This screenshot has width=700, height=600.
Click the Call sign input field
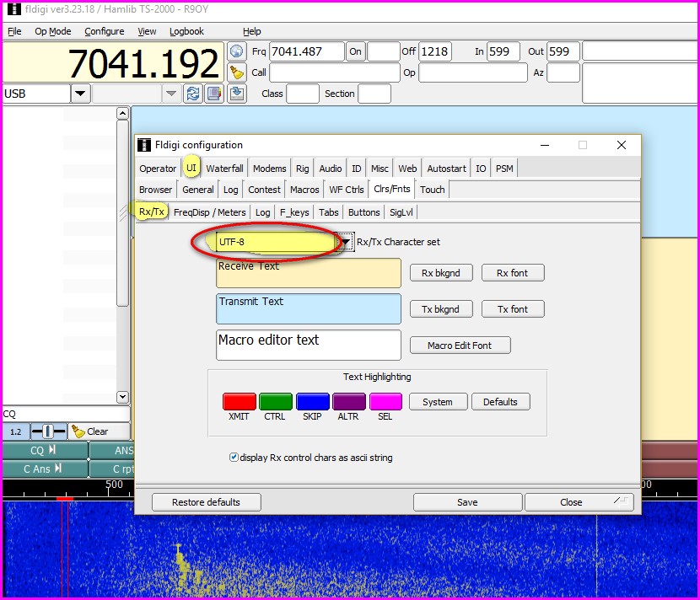(x=333, y=72)
